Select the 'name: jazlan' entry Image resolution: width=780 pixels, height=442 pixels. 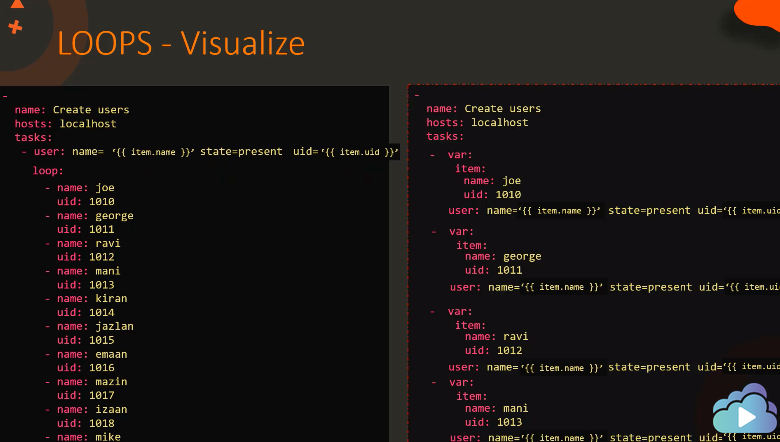(x=95, y=327)
